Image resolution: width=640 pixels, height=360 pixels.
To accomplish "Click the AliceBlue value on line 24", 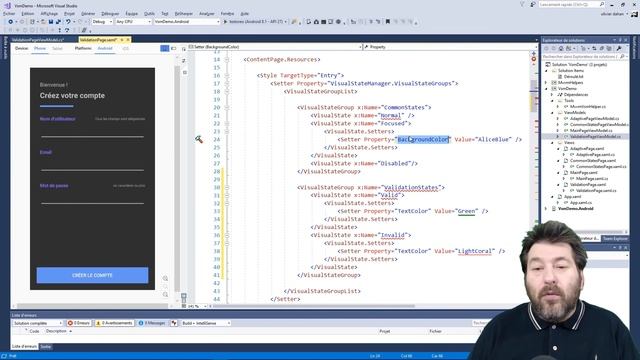I will [493, 140].
